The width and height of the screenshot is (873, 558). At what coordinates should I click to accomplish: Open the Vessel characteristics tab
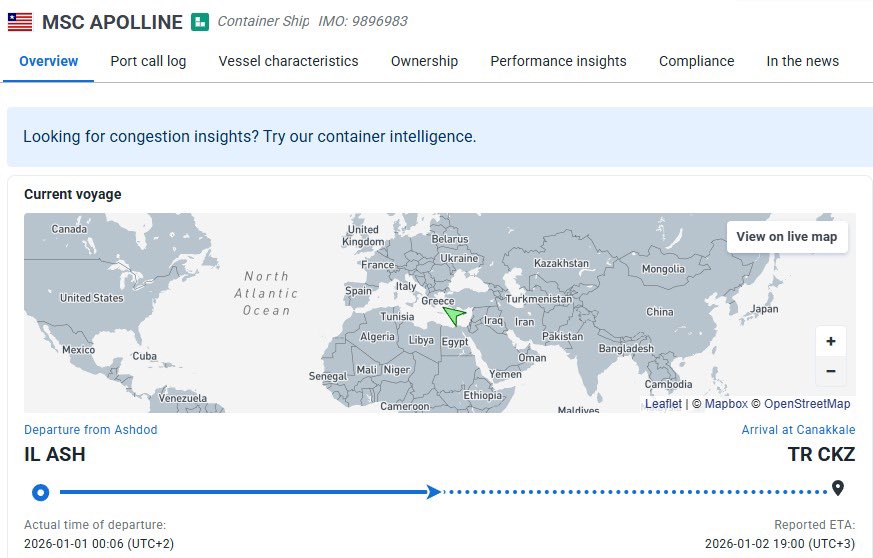click(x=288, y=61)
